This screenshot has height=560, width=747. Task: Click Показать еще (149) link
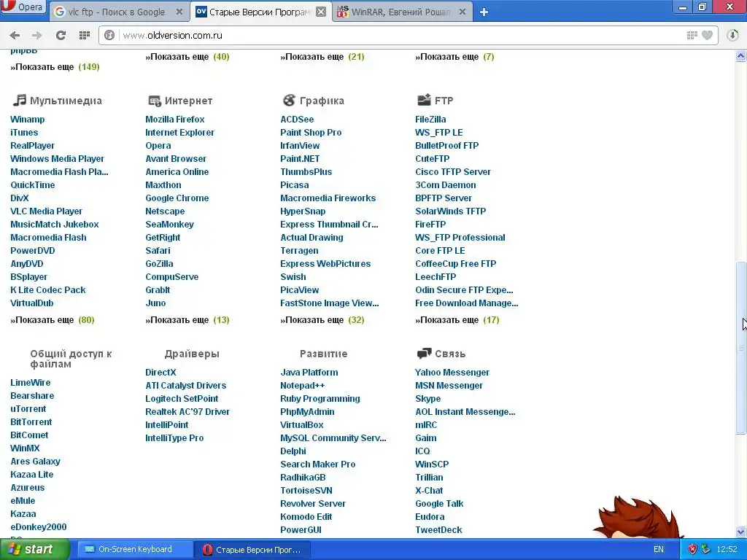[x=55, y=66]
